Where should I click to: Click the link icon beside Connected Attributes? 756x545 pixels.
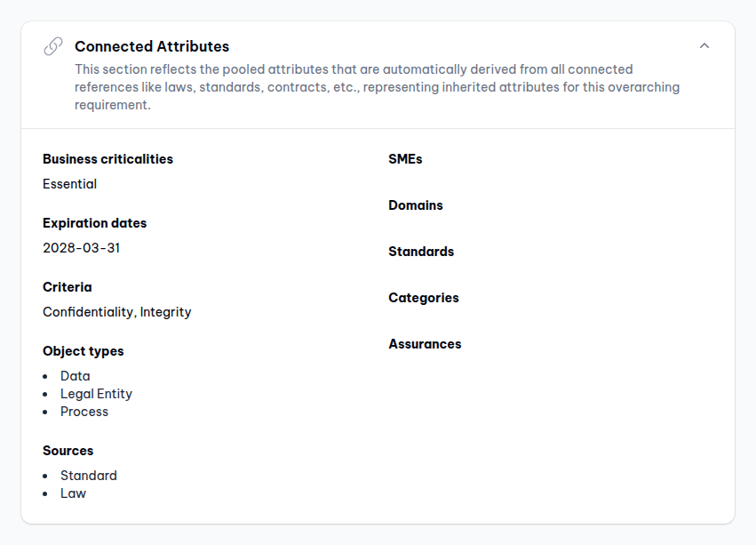pyautogui.click(x=53, y=46)
